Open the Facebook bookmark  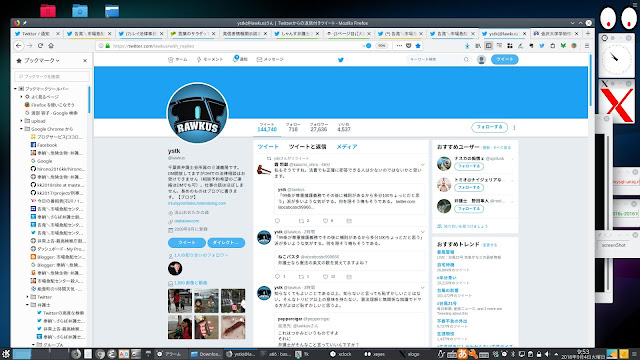click(x=47, y=145)
